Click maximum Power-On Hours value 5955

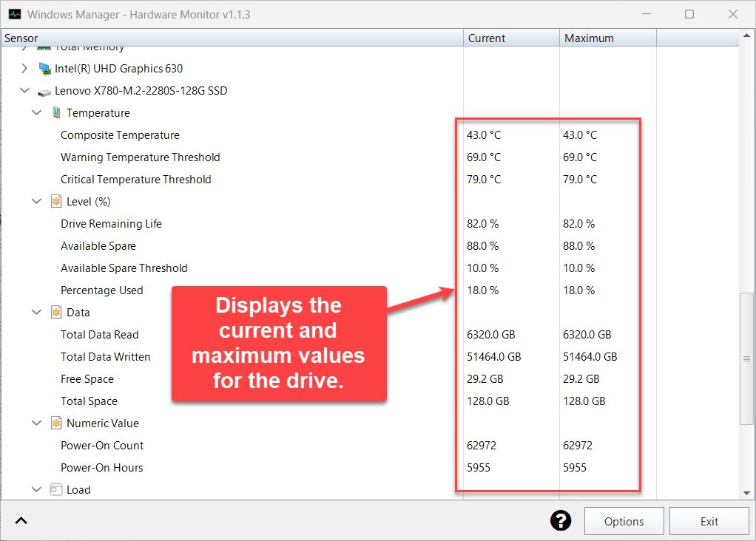click(575, 467)
